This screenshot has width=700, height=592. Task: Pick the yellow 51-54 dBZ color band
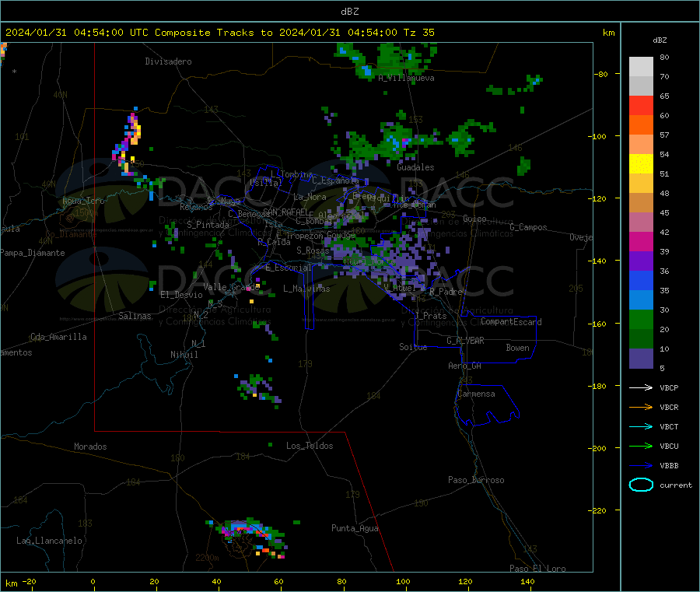coord(641,164)
